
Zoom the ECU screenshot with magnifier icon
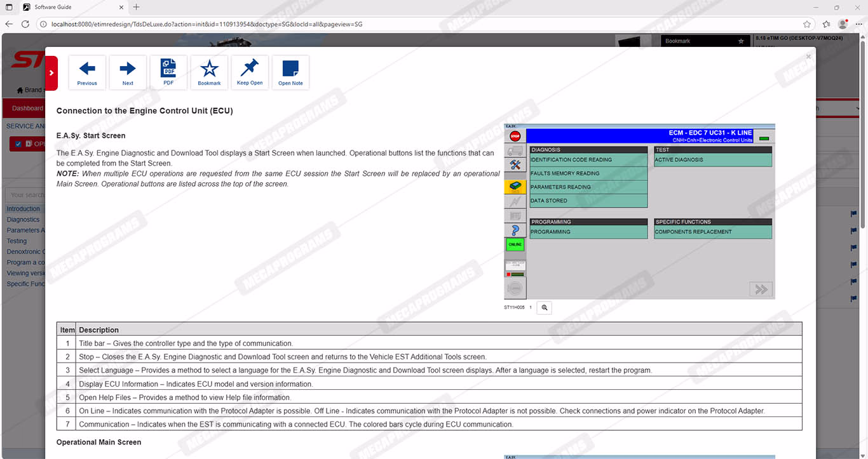click(544, 307)
